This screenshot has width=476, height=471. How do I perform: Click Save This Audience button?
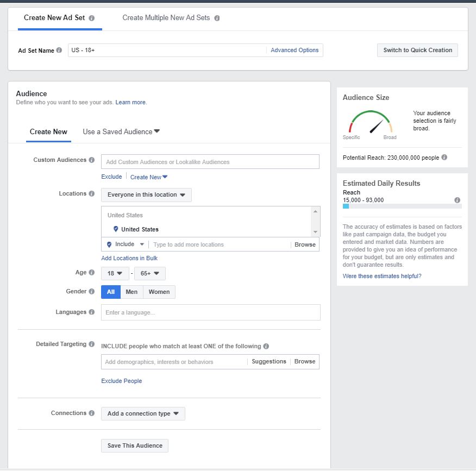coord(135,446)
